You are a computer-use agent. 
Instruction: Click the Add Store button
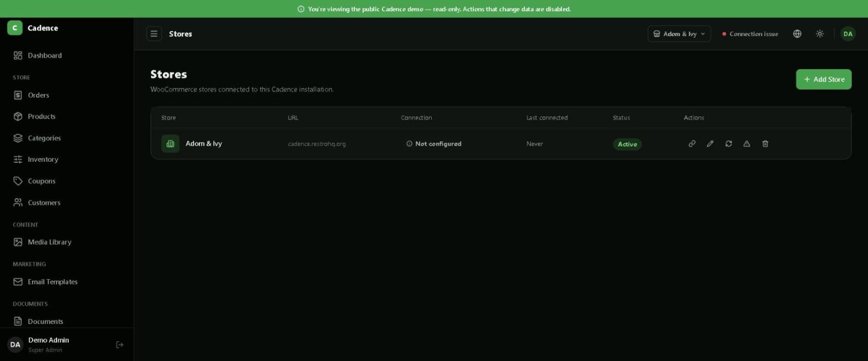click(824, 79)
